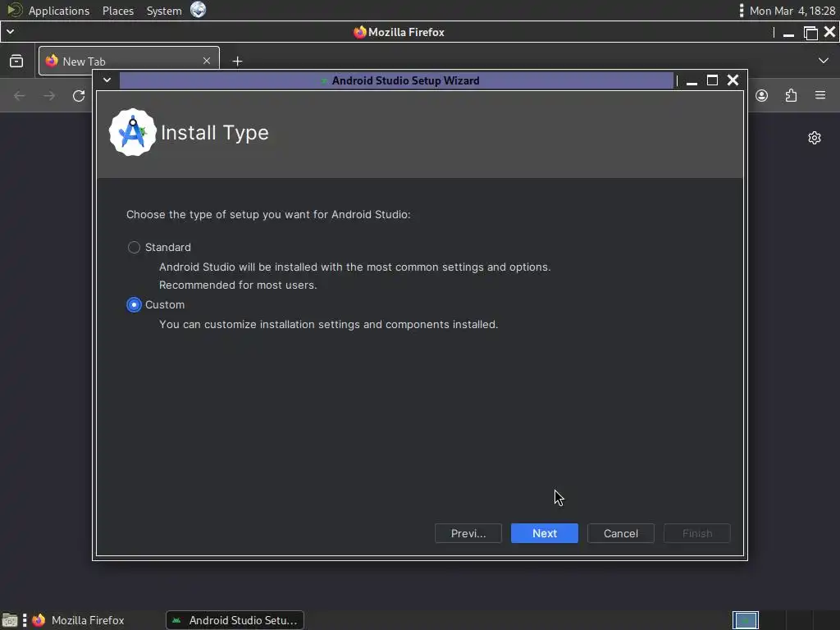Open the Places menu in the top panel
Viewport: 840px width, 630px height.
click(x=118, y=11)
